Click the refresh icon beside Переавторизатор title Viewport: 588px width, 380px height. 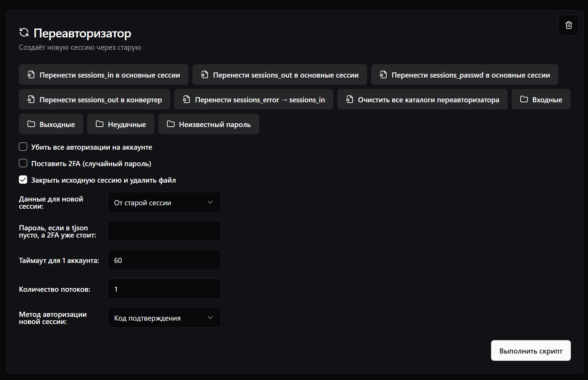pos(24,33)
